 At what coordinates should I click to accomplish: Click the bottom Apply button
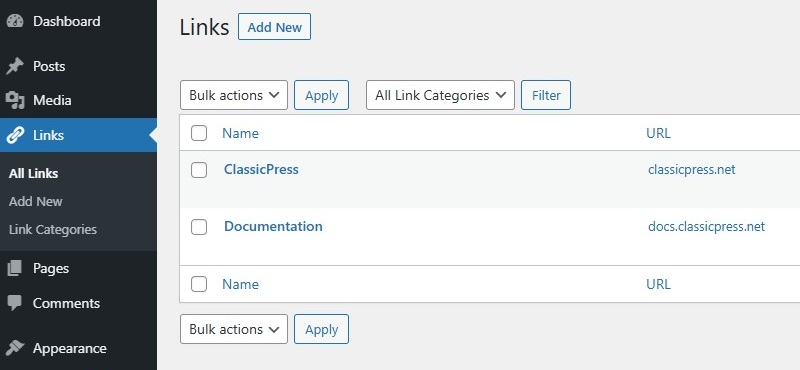click(x=321, y=329)
